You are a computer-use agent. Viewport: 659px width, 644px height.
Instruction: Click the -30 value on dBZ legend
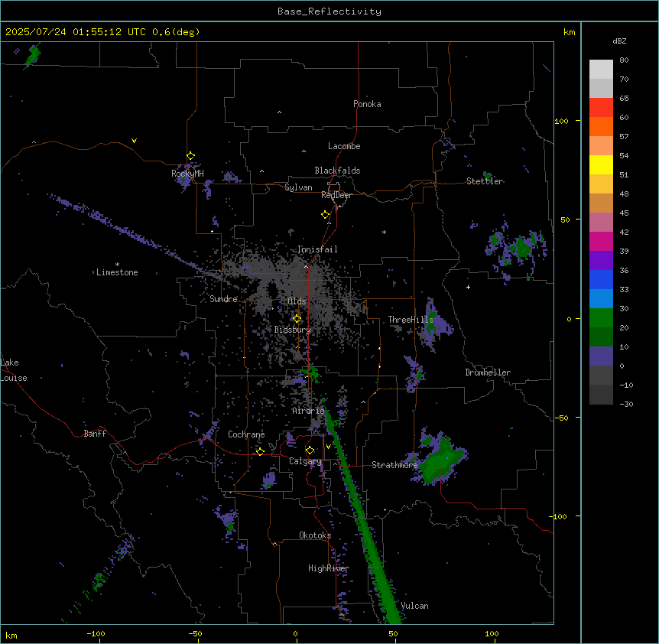pyautogui.click(x=626, y=405)
